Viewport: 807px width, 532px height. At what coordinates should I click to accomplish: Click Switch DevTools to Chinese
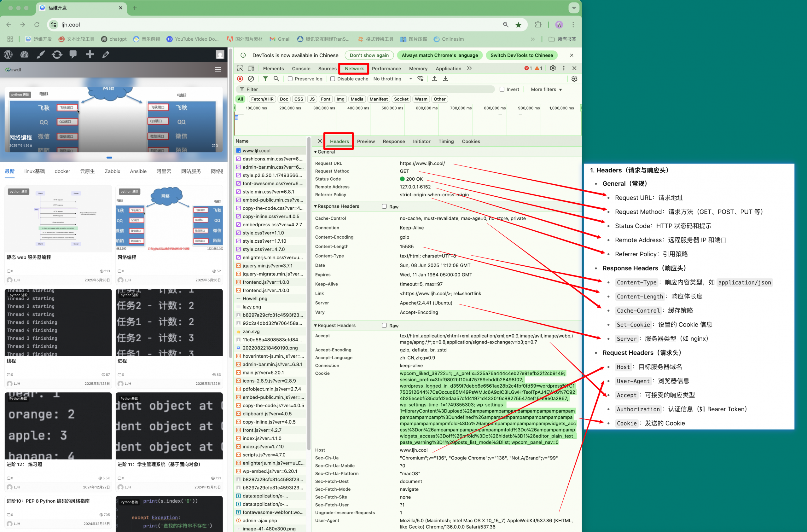point(522,55)
